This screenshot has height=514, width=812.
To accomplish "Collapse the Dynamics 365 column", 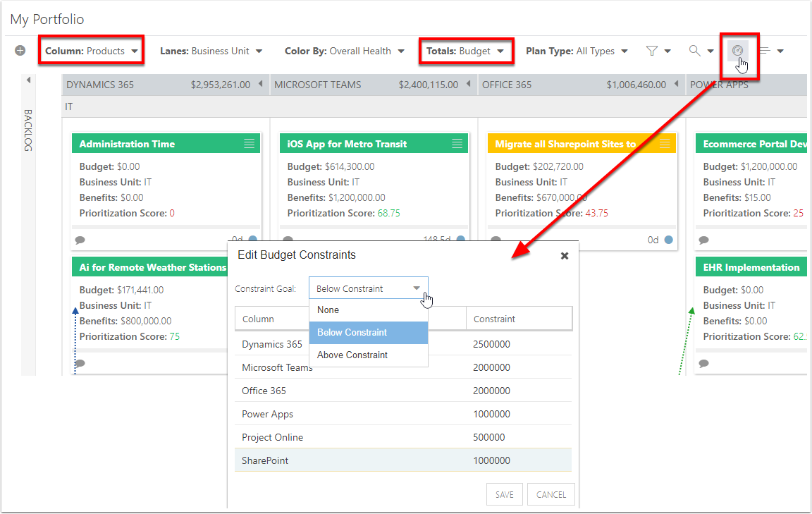I will point(261,83).
